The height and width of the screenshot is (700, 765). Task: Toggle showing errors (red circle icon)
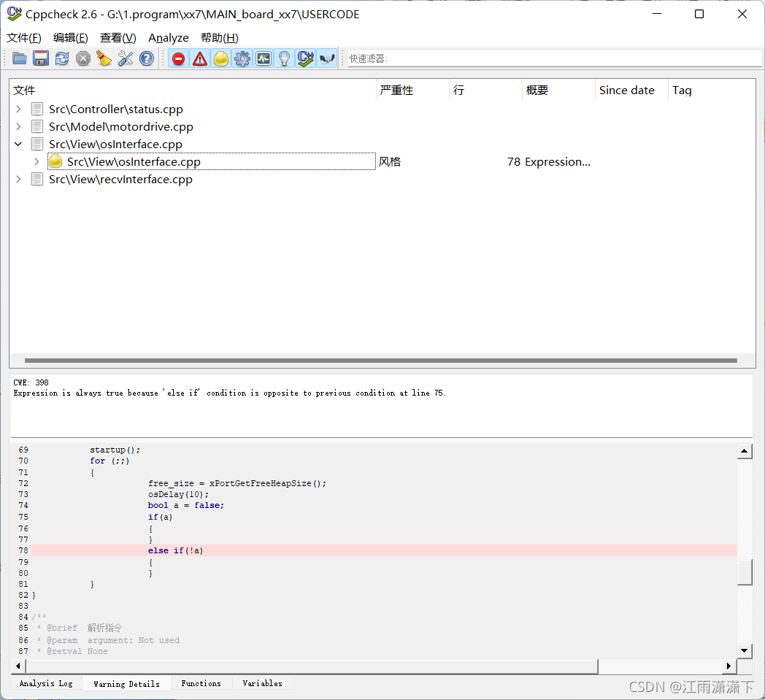point(179,59)
